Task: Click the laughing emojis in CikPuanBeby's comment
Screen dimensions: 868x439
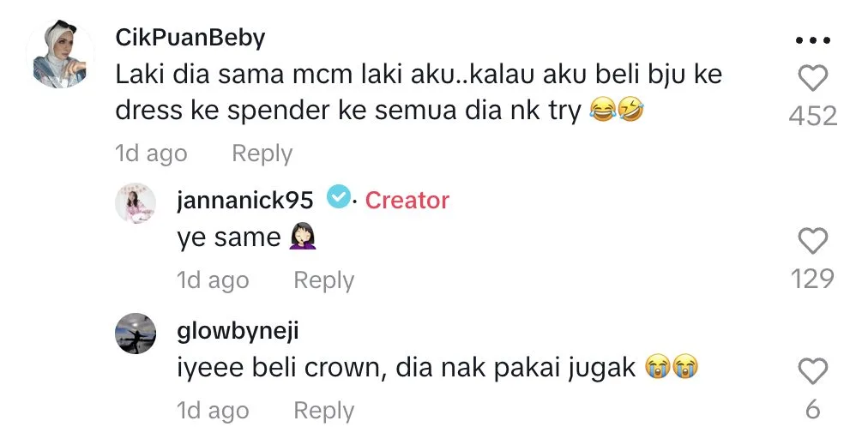Action: tap(616, 111)
